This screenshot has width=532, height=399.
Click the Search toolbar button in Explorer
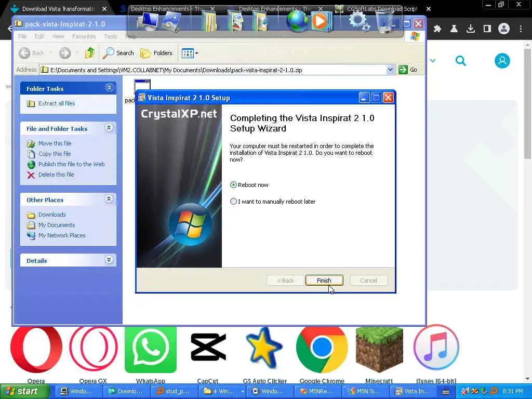tap(118, 53)
